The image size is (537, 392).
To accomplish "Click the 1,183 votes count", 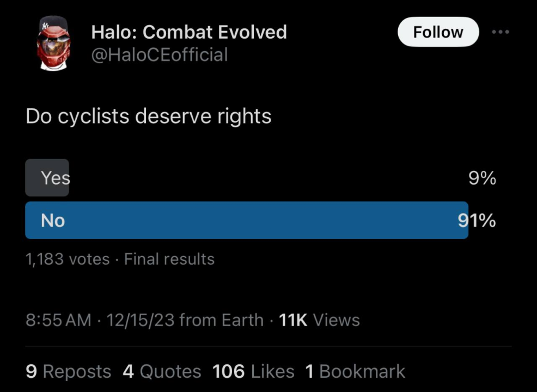I will [x=68, y=259].
